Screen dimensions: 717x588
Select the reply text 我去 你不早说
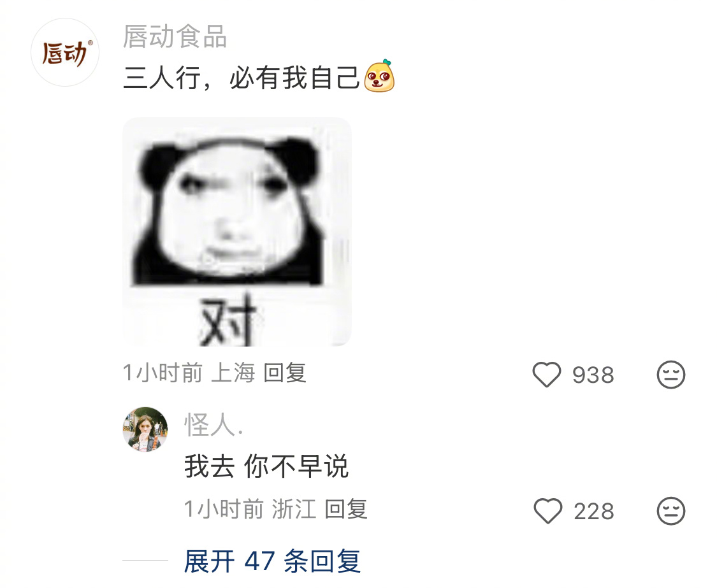[266, 466]
